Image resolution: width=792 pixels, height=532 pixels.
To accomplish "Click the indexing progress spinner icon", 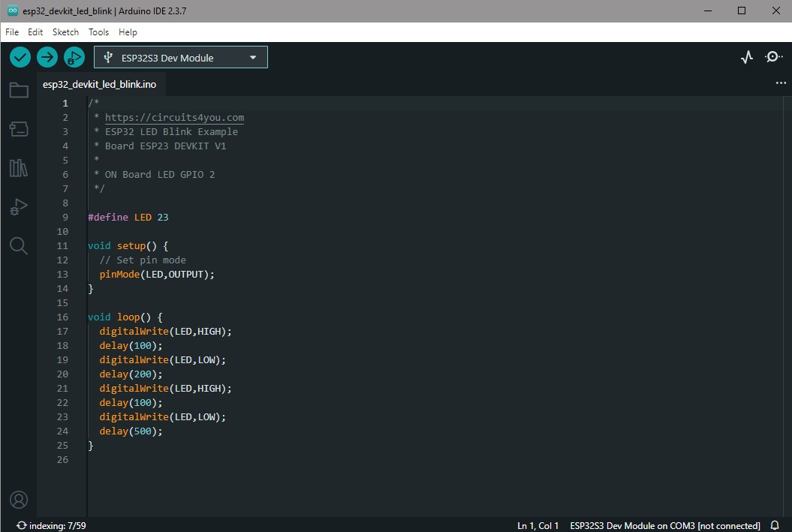I will click(x=21, y=525).
